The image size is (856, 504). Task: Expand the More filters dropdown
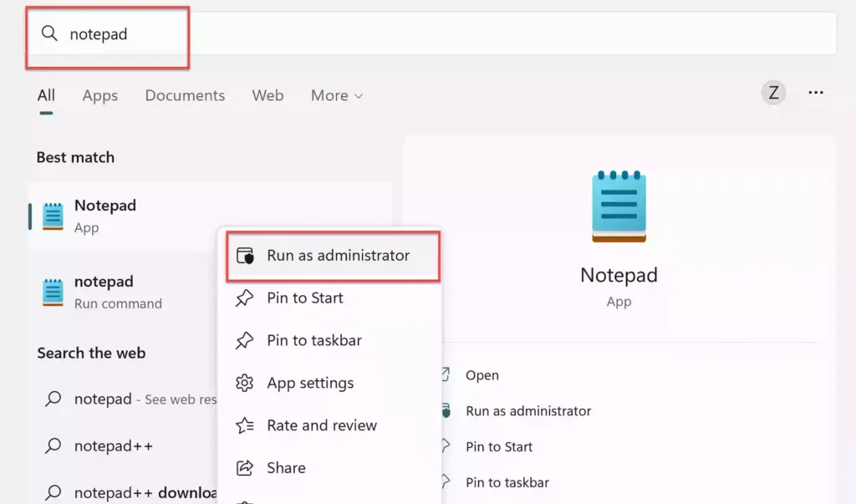336,95
